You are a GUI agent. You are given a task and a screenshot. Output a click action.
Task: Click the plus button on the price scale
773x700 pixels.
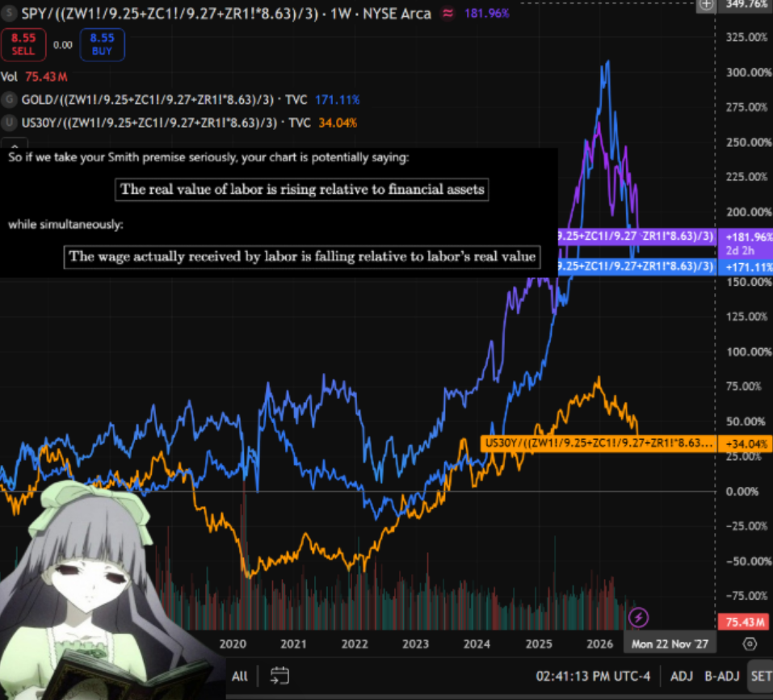click(707, 5)
